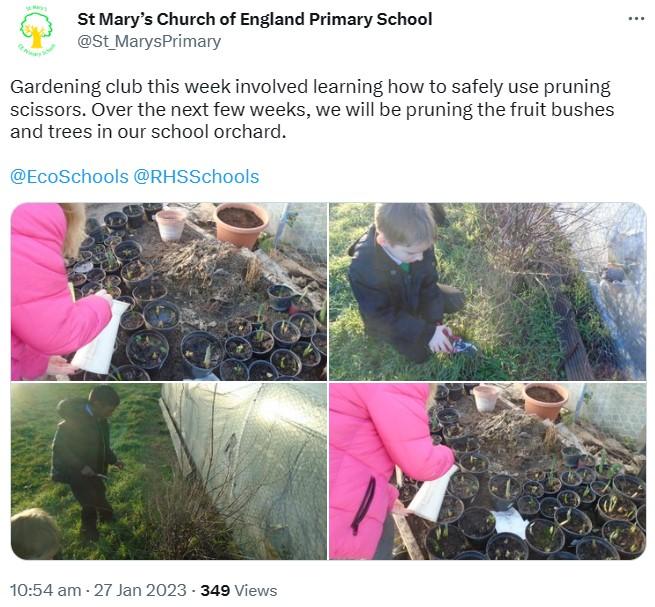Open the three-dot more options menu

(x=636, y=19)
